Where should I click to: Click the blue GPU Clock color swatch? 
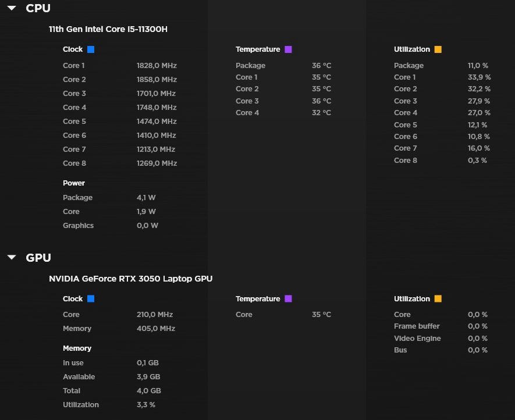click(91, 298)
